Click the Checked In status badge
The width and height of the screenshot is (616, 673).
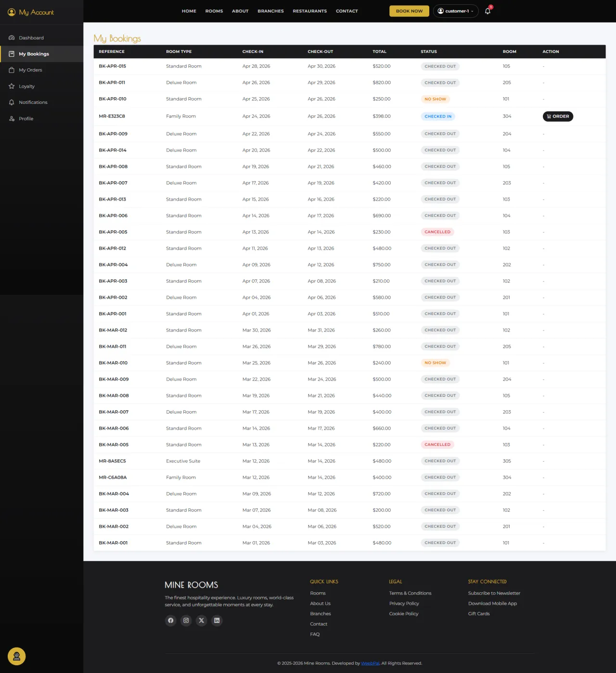point(438,116)
